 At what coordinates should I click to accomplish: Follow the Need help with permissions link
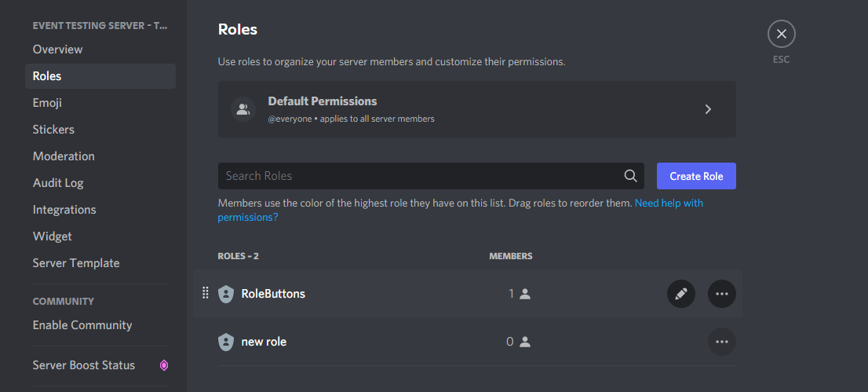point(668,203)
